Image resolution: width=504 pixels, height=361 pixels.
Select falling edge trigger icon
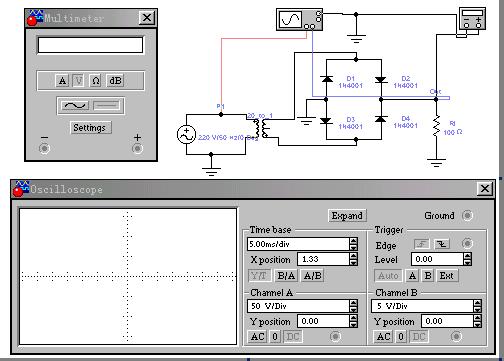(442, 244)
